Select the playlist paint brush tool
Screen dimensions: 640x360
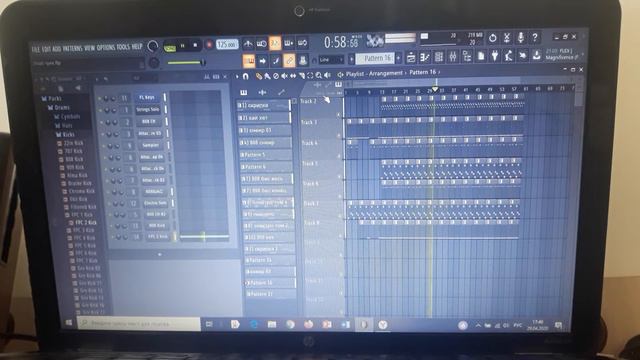[x=267, y=76]
